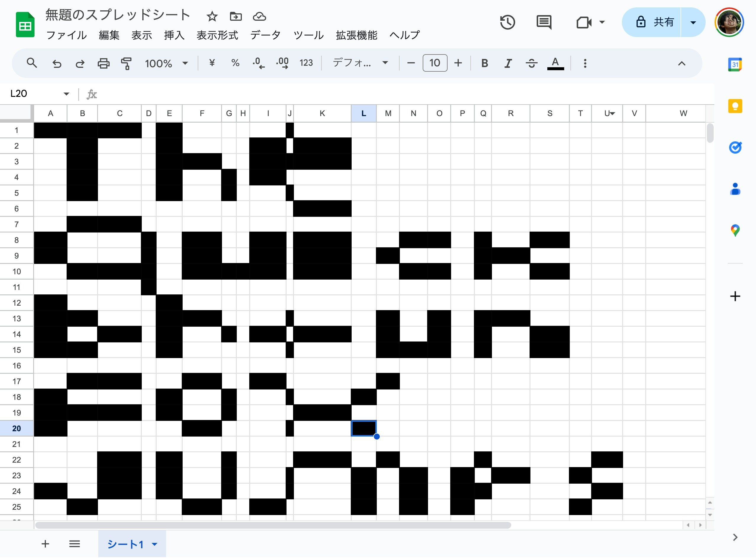Open the text color picker
The image size is (756, 558).
[555, 63]
